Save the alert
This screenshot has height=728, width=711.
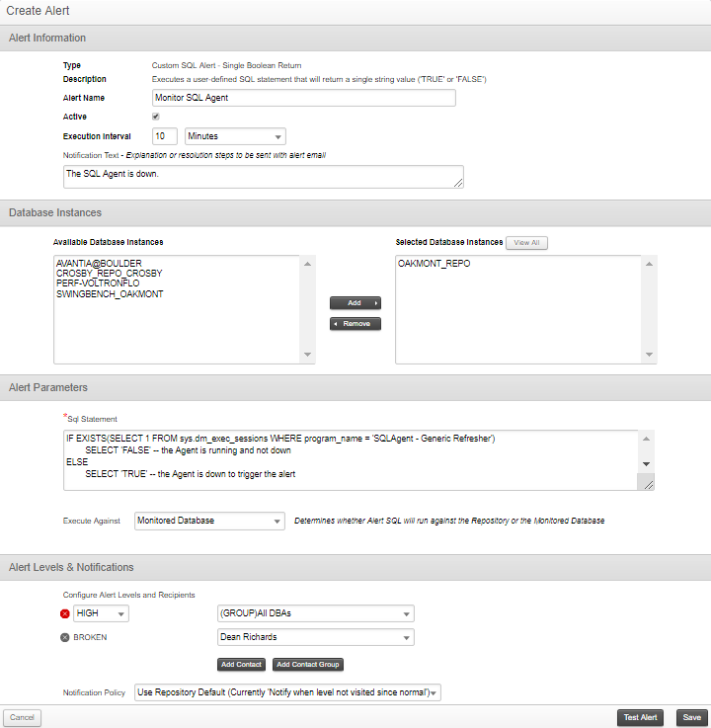click(x=692, y=718)
